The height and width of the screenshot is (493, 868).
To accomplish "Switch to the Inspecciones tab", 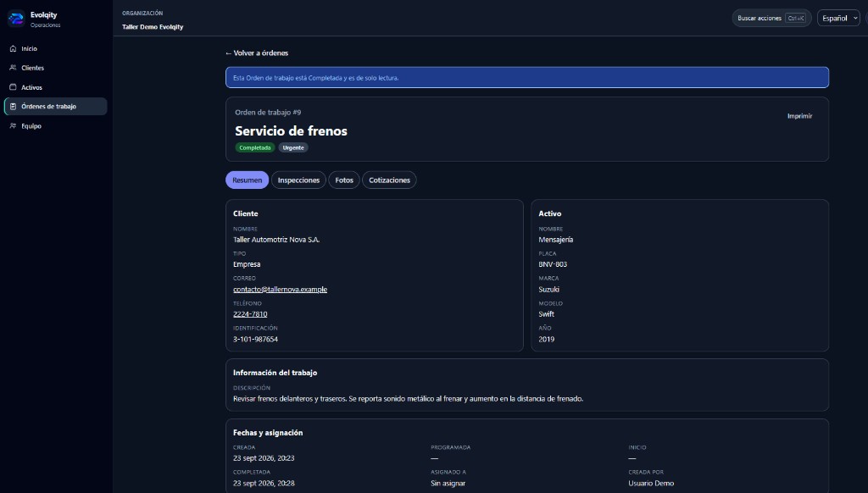I will (298, 180).
